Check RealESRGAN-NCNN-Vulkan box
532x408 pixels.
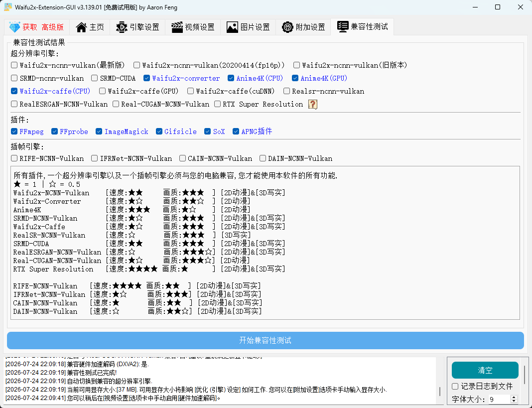[14, 104]
